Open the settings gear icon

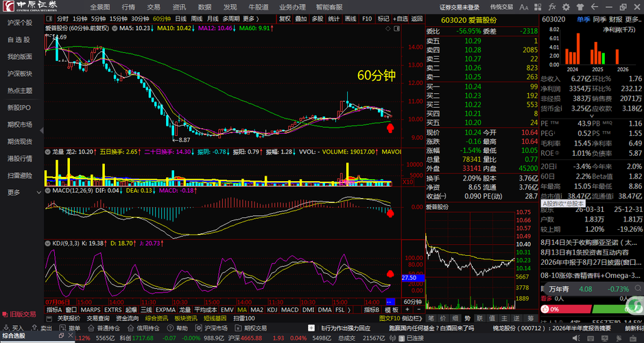566,7
